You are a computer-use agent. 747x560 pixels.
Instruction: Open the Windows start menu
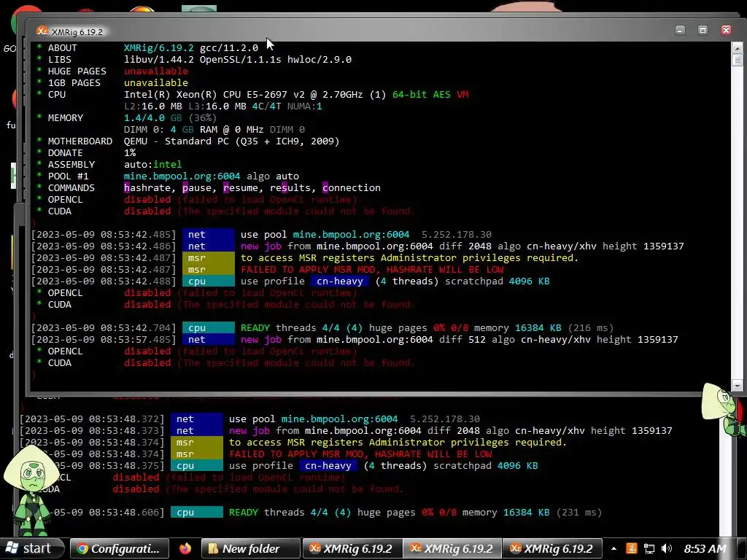(31, 548)
